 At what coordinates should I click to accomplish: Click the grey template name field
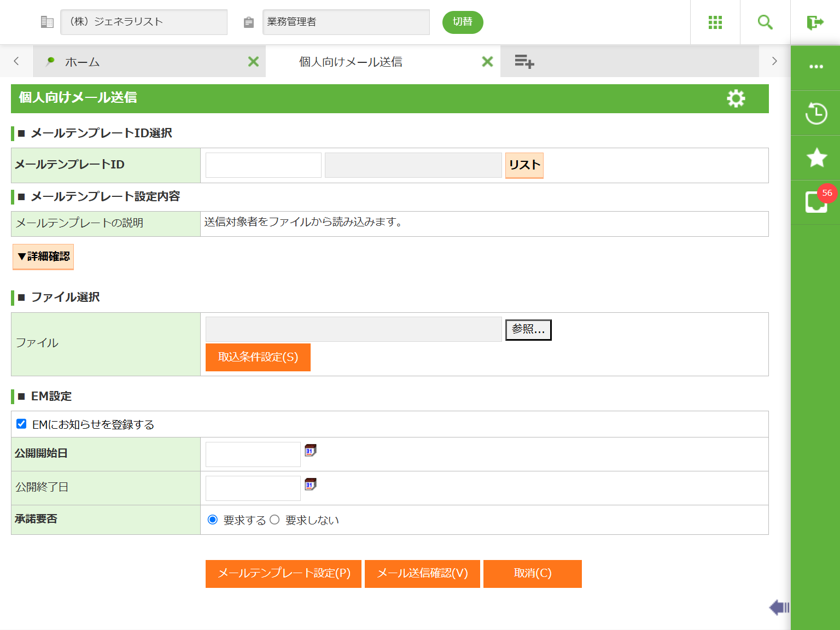tap(413, 165)
